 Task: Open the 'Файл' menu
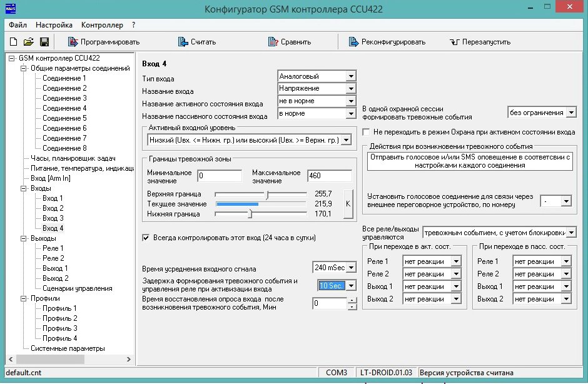(18, 25)
